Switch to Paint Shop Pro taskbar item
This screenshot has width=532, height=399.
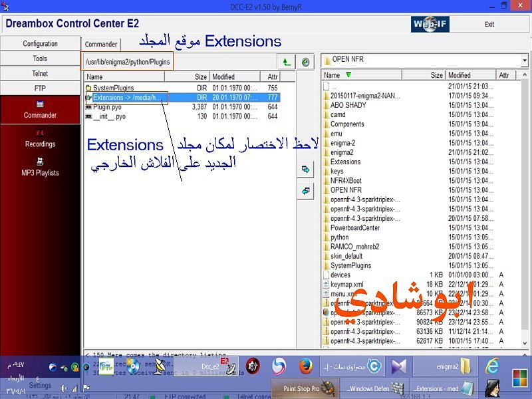pos(304,388)
